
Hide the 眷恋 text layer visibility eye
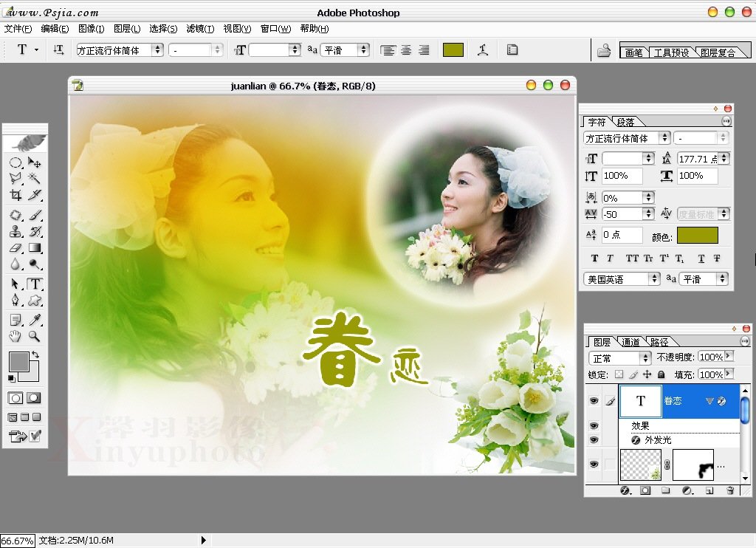(594, 401)
